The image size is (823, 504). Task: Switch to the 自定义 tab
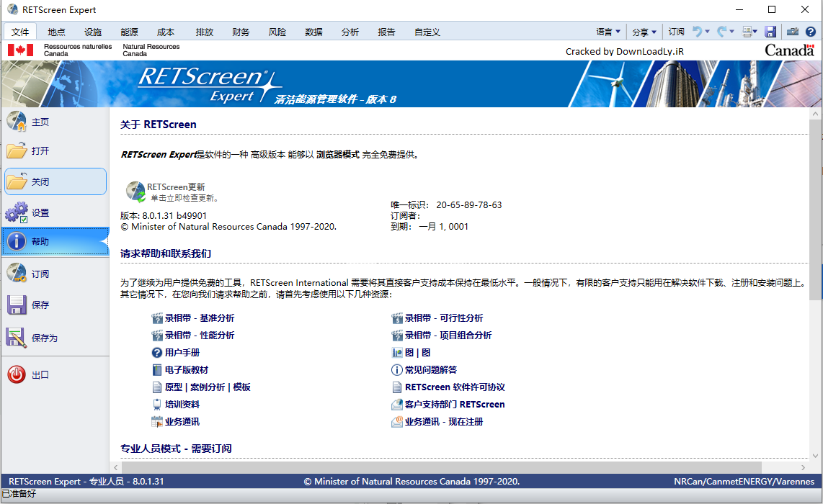point(427,32)
